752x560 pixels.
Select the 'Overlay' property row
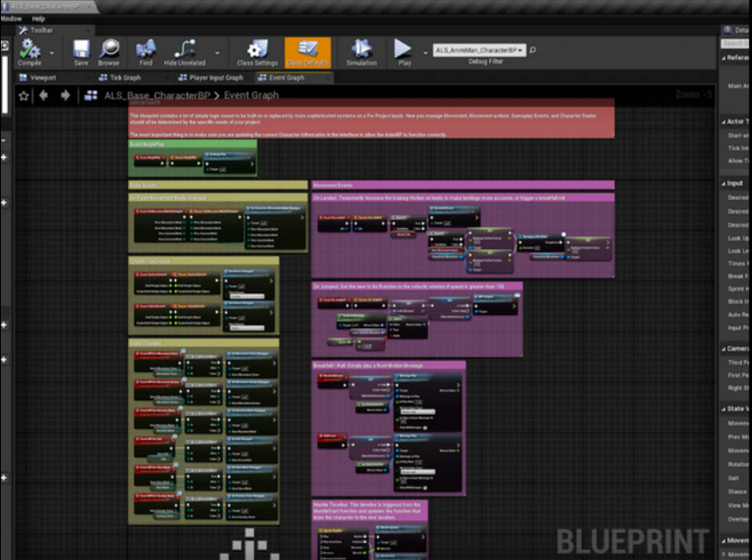click(x=738, y=519)
